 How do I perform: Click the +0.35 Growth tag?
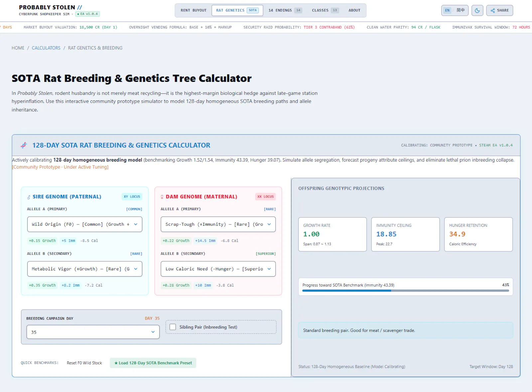click(42, 285)
